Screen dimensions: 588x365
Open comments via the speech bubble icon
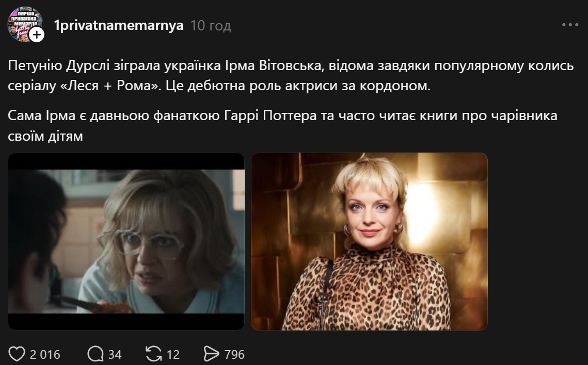(96, 354)
